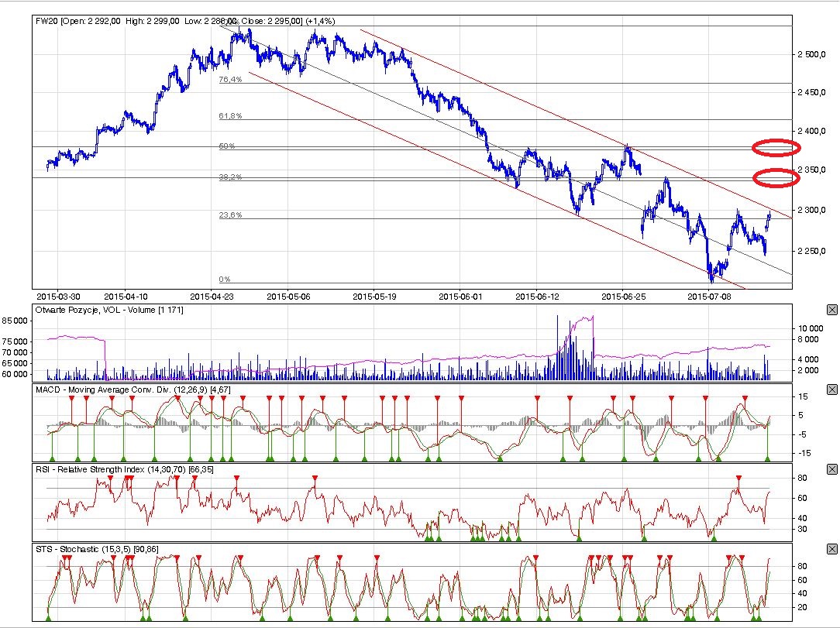840x628 pixels.
Task: Select the 23,6% Fibonacci level label
Action: (230, 215)
